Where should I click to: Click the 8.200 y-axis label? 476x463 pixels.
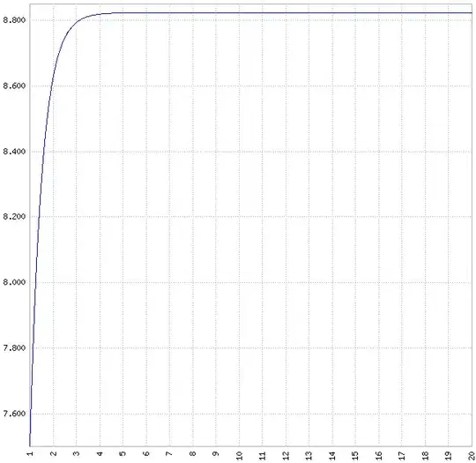coord(14,217)
